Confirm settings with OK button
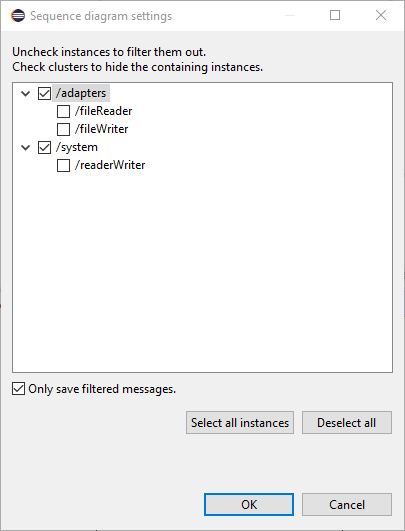 point(249,505)
